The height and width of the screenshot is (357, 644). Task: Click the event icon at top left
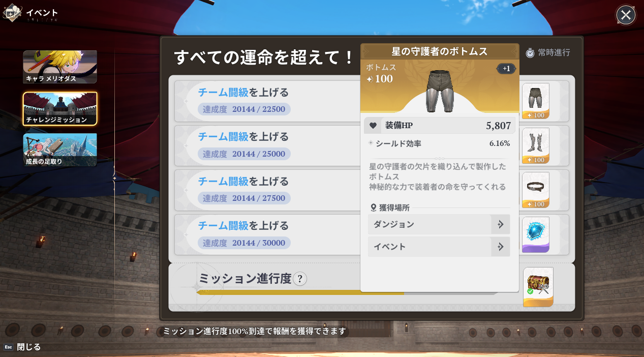(x=12, y=13)
